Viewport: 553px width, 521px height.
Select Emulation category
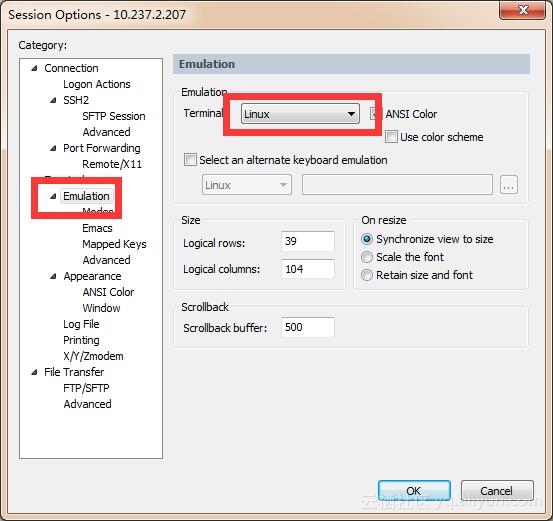(86, 196)
